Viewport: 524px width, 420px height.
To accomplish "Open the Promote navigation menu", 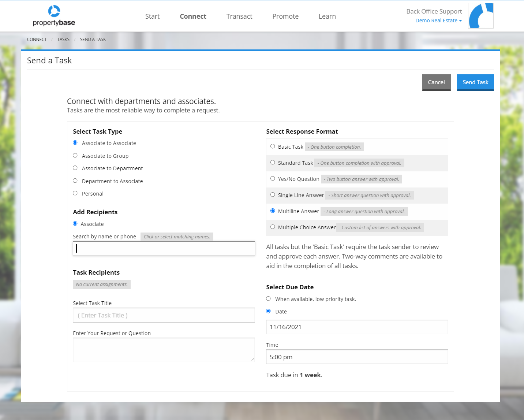I will pyautogui.click(x=285, y=16).
